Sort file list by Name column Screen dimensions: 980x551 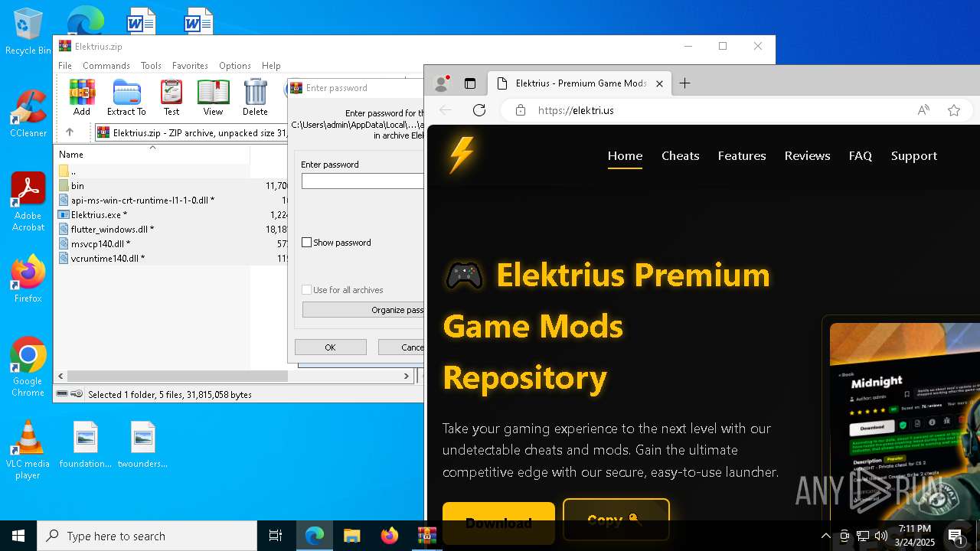(x=153, y=155)
